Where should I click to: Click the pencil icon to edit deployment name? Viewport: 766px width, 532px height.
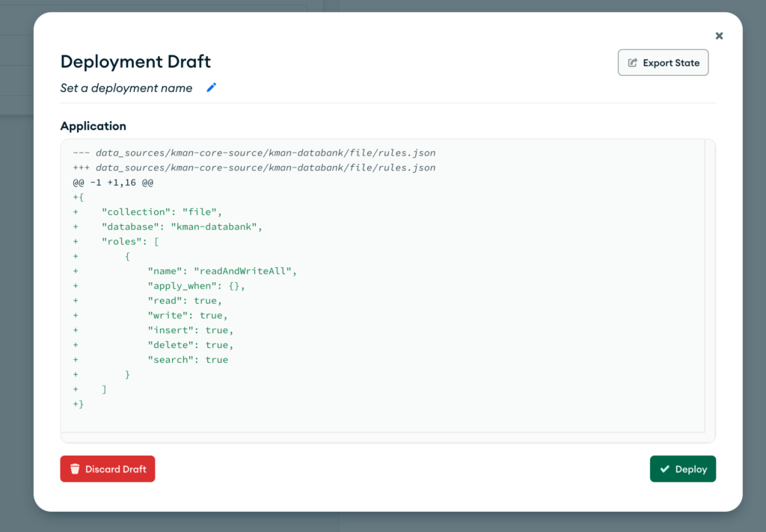(x=211, y=88)
